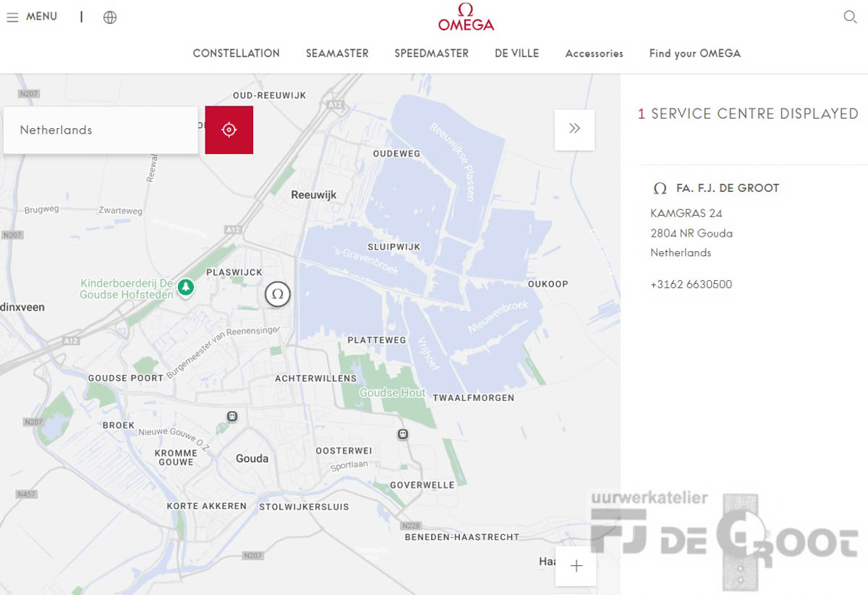
Task: Open the CONSTELLATION menu
Action: tap(236, 53)
